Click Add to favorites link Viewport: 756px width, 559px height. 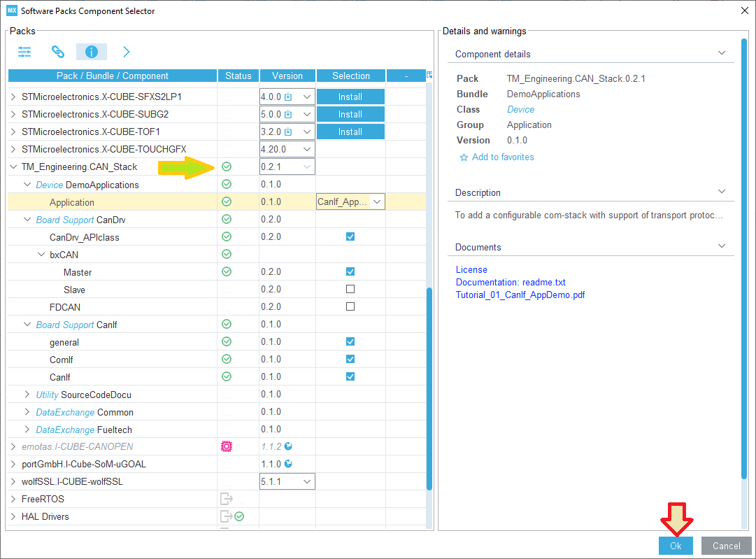coord(503,157)
